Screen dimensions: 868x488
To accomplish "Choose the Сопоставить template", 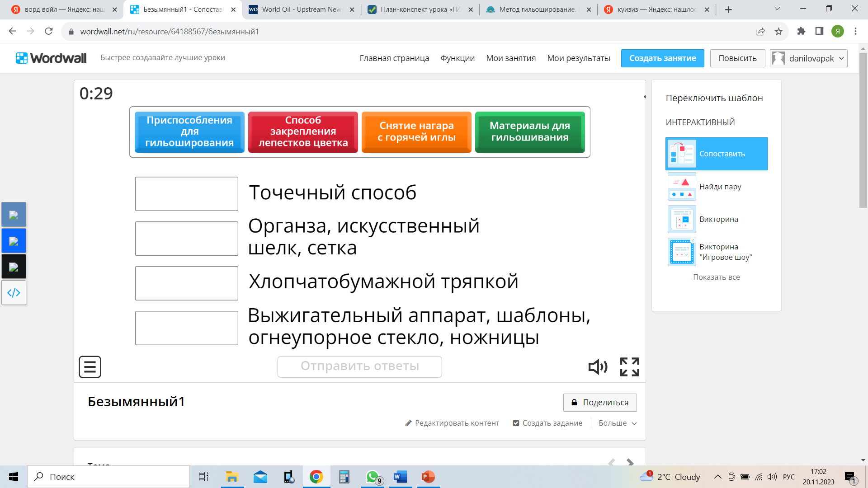I will pos(716,154).
